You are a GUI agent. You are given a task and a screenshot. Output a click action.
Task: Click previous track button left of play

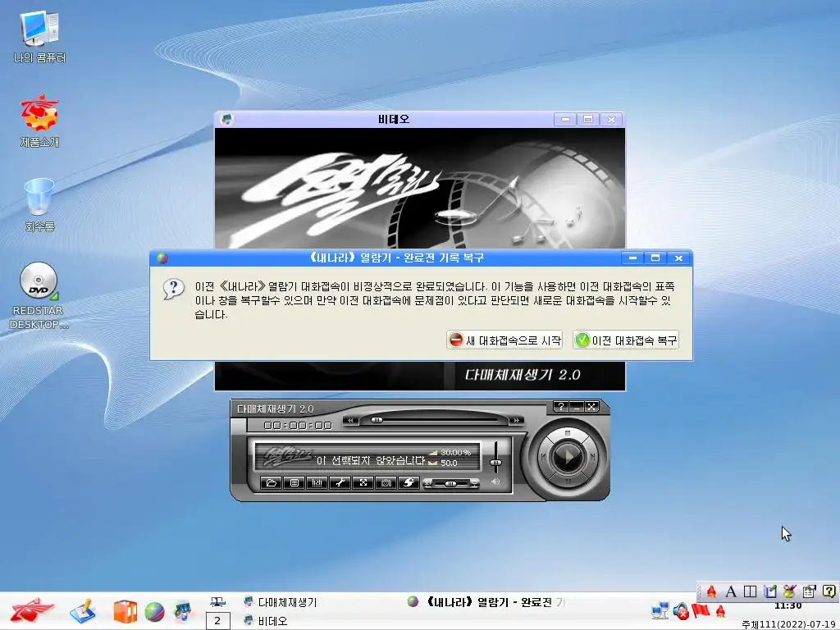543,456
